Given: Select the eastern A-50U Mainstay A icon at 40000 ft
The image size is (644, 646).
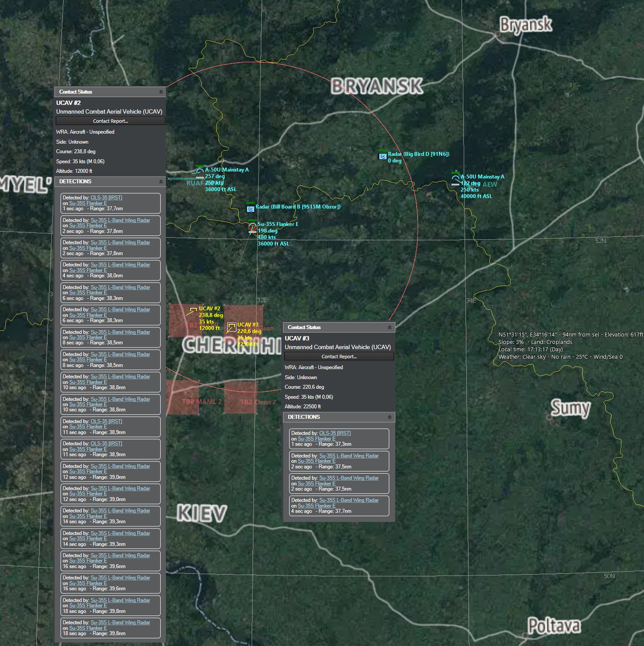Looking at the screenshot, I should coord(455,178).
